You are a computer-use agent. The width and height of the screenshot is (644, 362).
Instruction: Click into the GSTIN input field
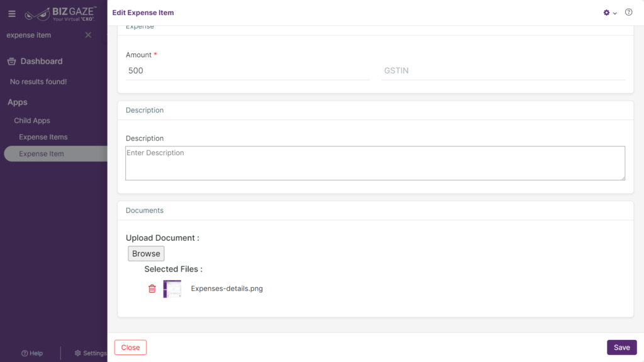click(x=504, y=70)
